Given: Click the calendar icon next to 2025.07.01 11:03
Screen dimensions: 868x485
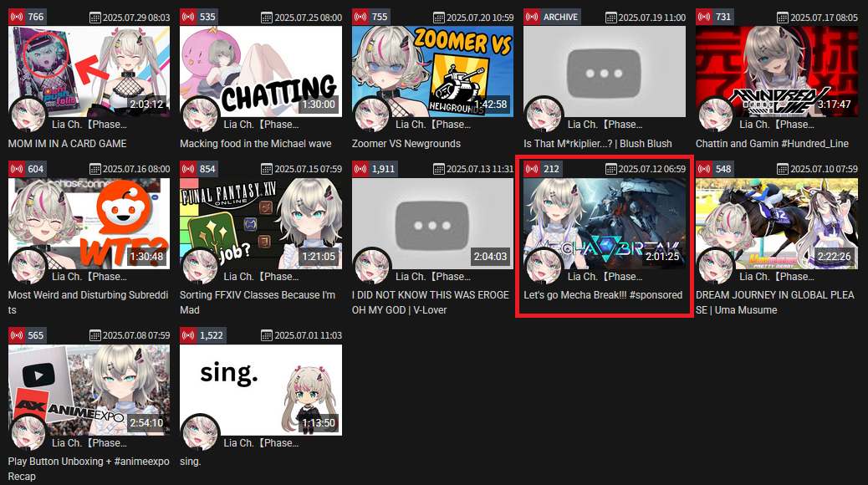Looking at the screenshot, I should pos(266,335).
